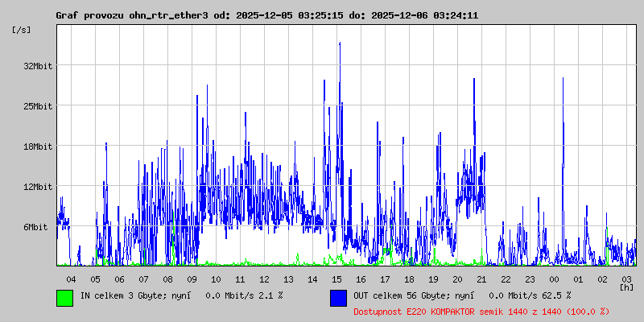Click the '[/s]' unit label

pyautogui.click(x=22, y=30)
